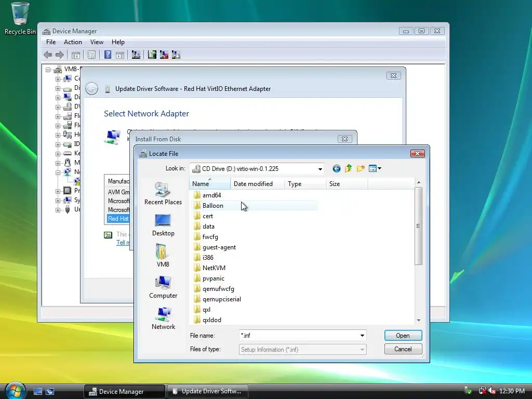Click Device Manager back arrow toolbar icon
Image resolution: width=532 pixels, height=399 pixels.
pos(48,55)
